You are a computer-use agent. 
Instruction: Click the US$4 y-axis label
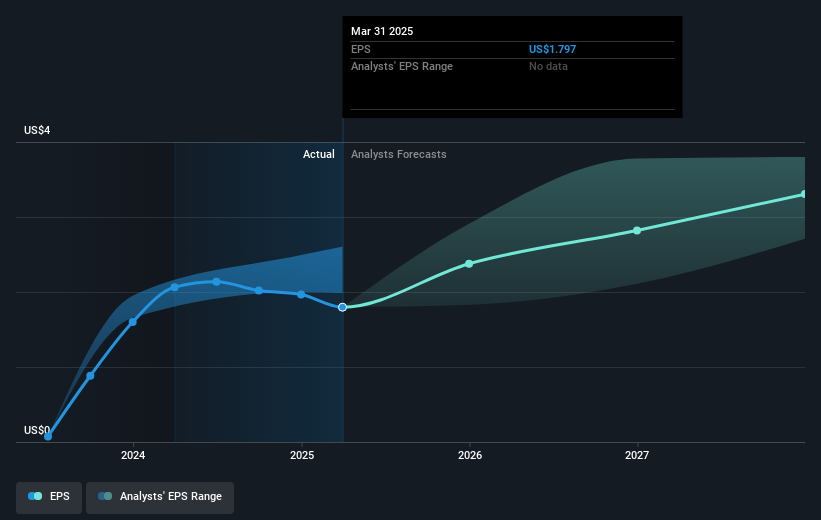coord(37,130)
